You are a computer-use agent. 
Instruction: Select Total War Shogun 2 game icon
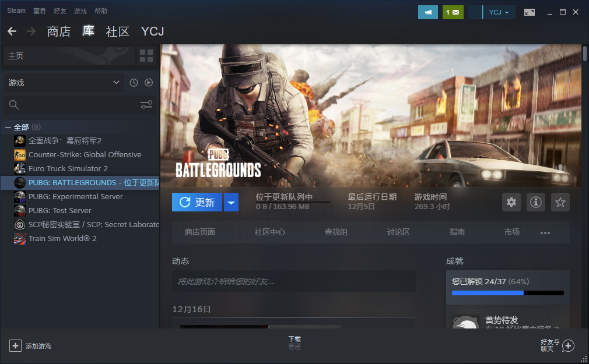point(19,141)
